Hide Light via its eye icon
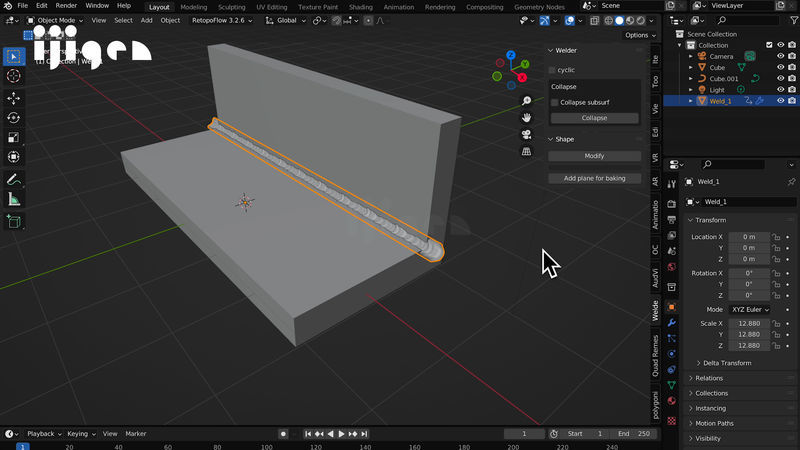 pos(781,90)
